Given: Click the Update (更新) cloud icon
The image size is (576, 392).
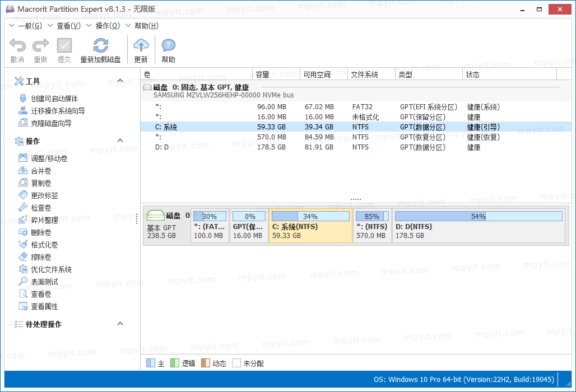Looking at the screenshot, I should [x=141, y=45].
